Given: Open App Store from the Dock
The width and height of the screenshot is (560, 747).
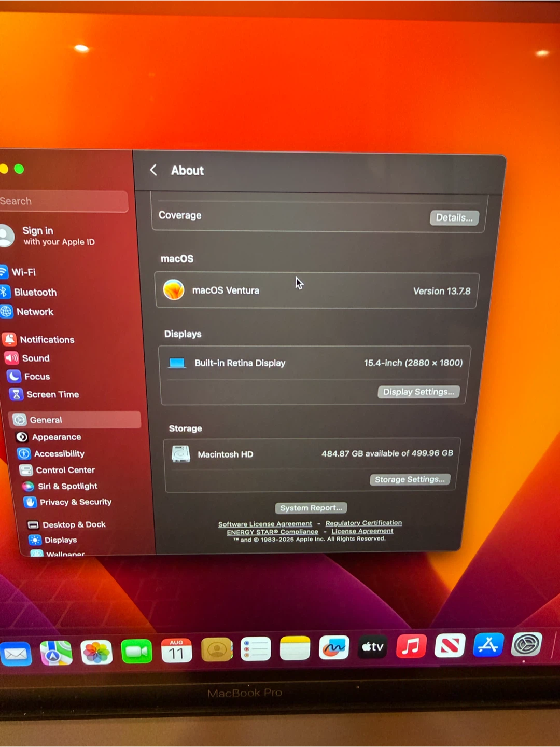Looking at the screenshot, I should pyautogui.click(x=488, y=645).
